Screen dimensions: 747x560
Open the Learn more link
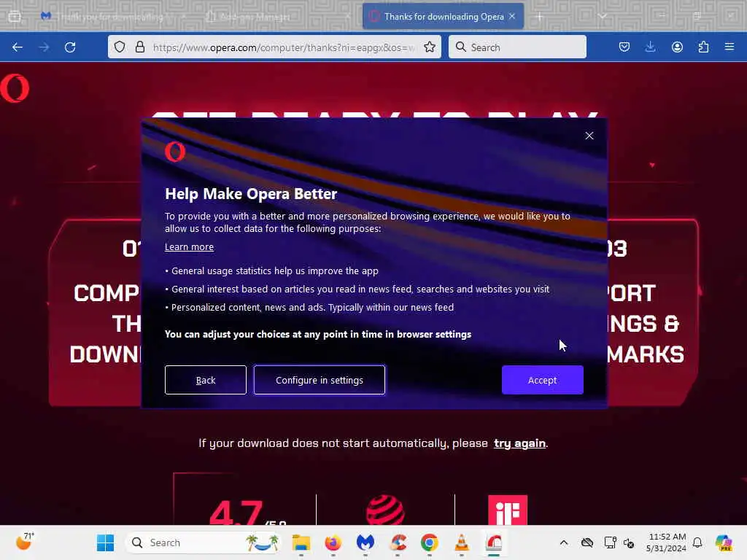point(189,246)
